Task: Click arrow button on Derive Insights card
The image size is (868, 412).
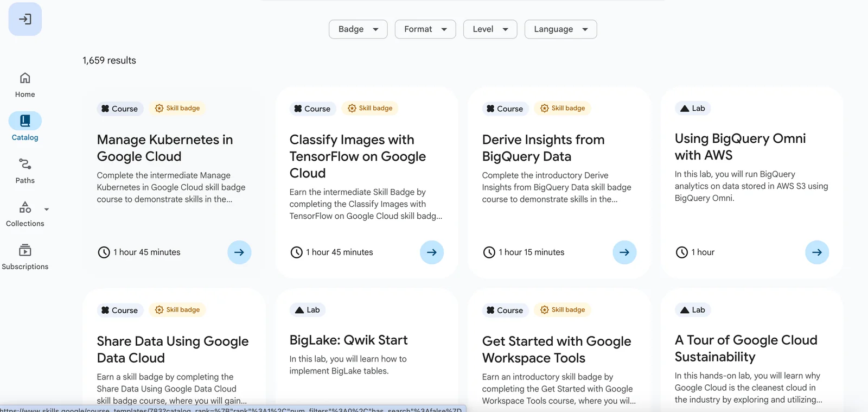Action: (624, 252)
